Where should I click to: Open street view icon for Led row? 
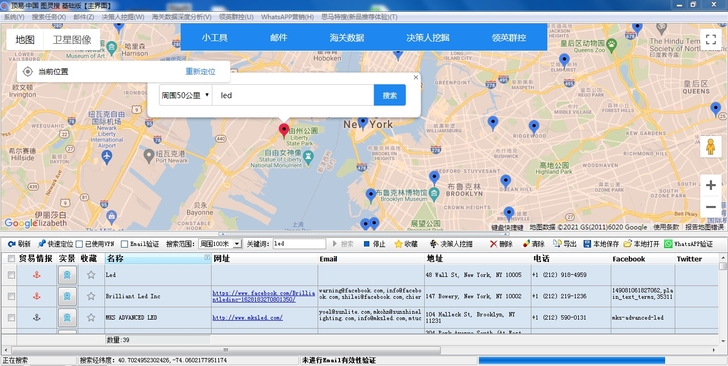(x=67, y=275)
